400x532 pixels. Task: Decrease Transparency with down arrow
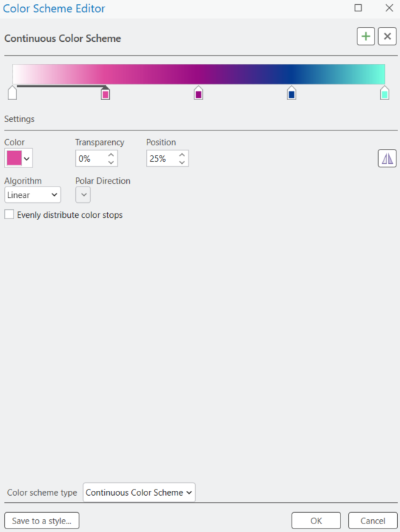(111, 162)
